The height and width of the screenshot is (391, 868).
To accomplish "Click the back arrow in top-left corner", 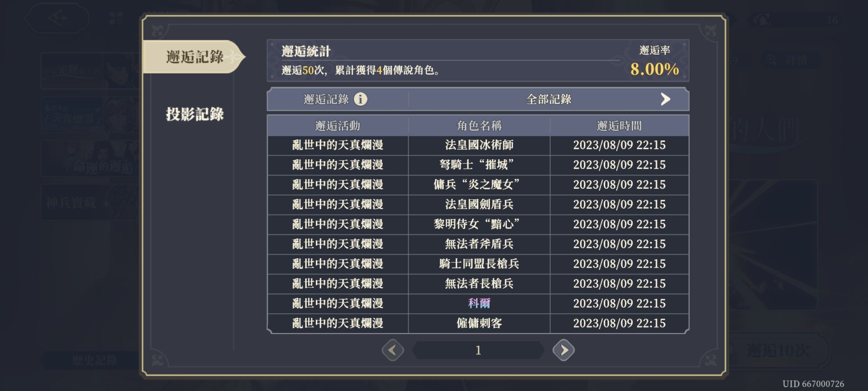I will click(x=57, y=18).
